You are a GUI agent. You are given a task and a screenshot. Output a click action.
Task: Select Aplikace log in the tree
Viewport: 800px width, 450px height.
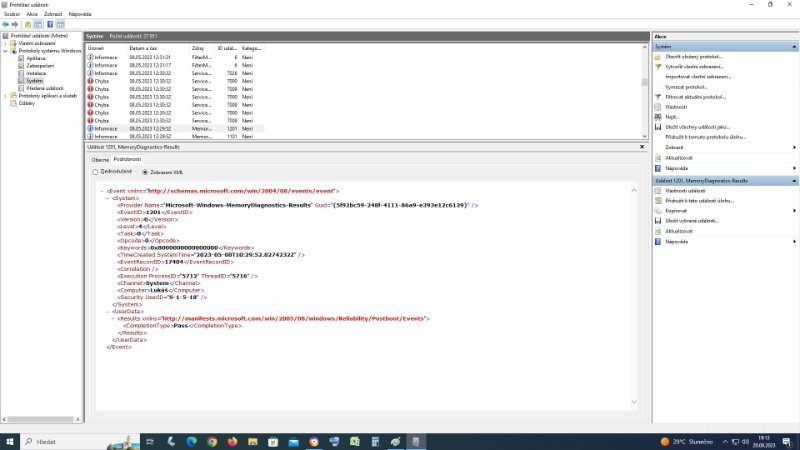tap(36, 59)
